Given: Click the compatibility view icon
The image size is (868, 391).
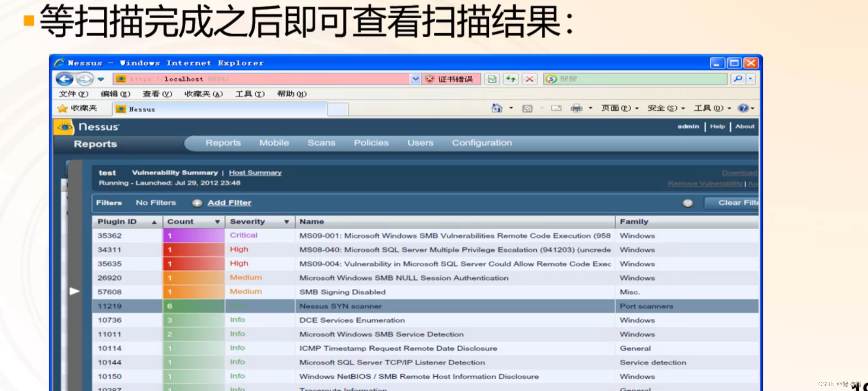Looking at the screenshot, I should (x=492, y=79).
